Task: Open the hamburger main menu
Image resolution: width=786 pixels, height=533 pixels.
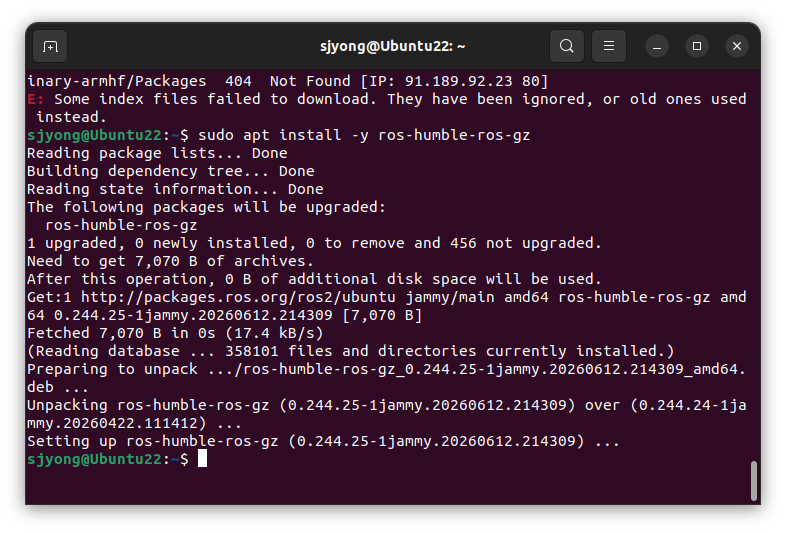Action: coord(609,46)
